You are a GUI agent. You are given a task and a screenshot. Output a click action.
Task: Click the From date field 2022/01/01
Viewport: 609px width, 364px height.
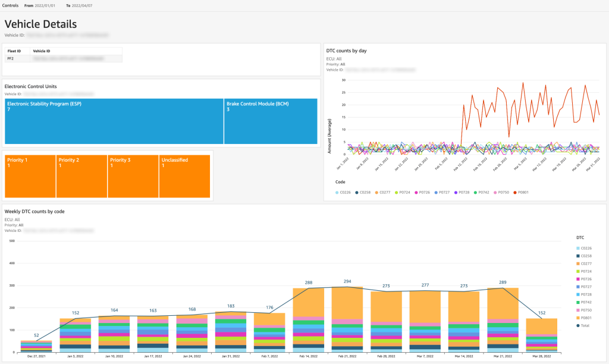click(x=45, y=6)
